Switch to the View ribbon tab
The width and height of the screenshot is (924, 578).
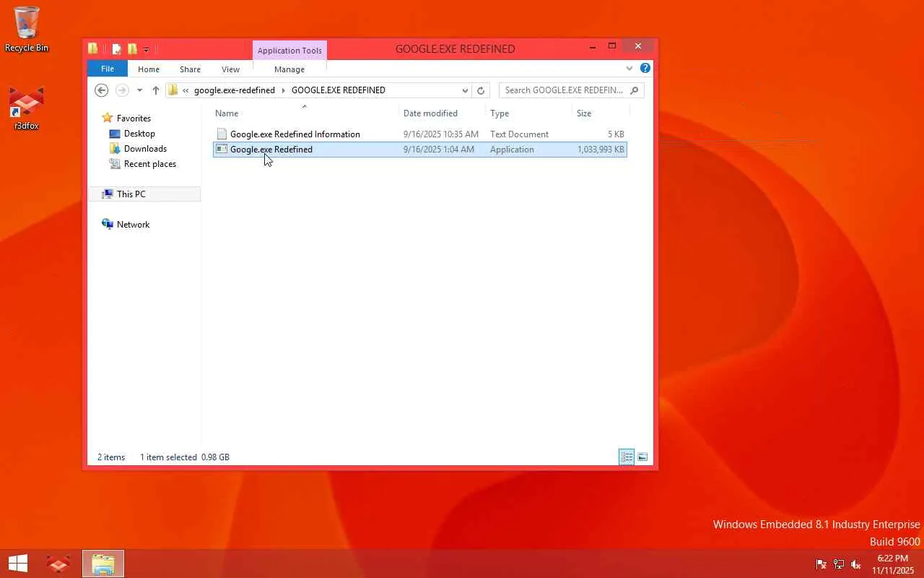click(230, 69)
